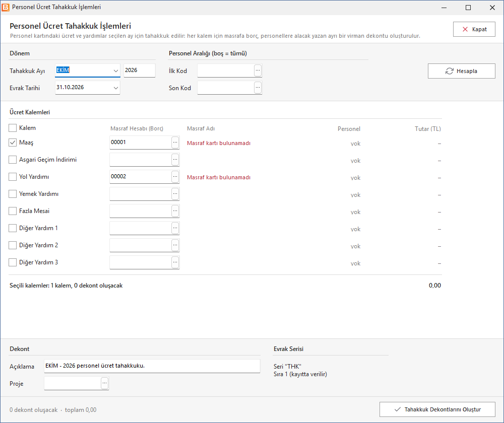Image resolution: width=504 pixels, height=423 pixels.
Task: Toggle the Kalem select-all checkbox
Action: tap(13, 128)
